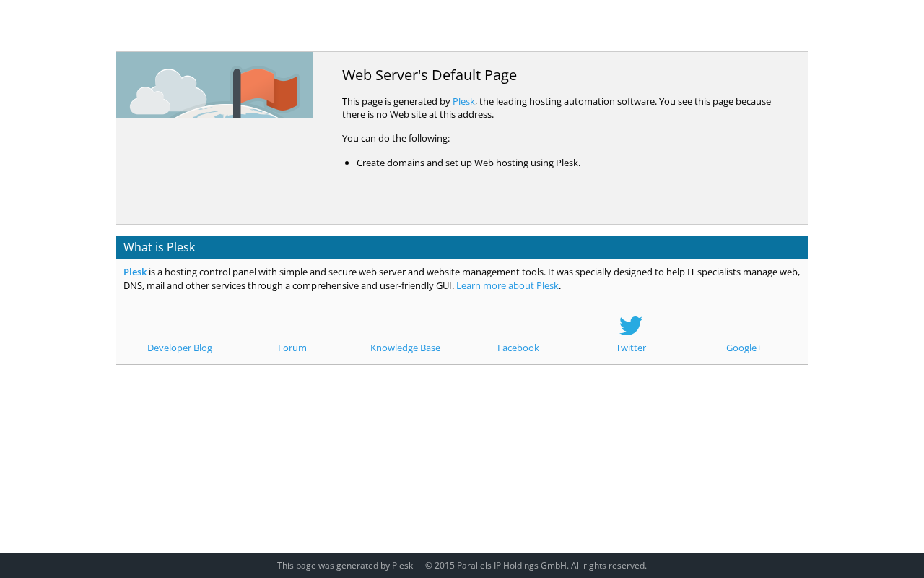This screenshot has height=578, width=924.
Task: Click the Web Server's Default Page heading
Action: click(x=430, y=75)
